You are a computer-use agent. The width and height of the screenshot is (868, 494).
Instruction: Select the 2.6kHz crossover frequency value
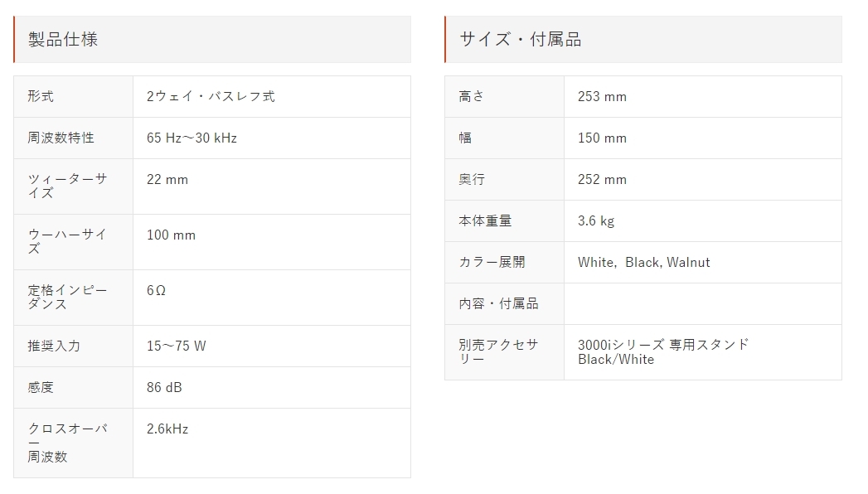(x=167, y=429)
